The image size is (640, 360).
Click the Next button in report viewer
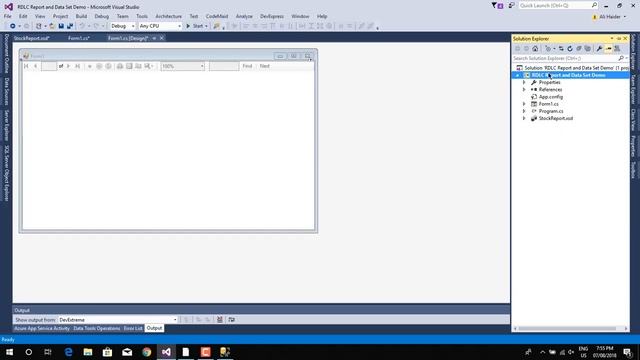click(264, 66)
